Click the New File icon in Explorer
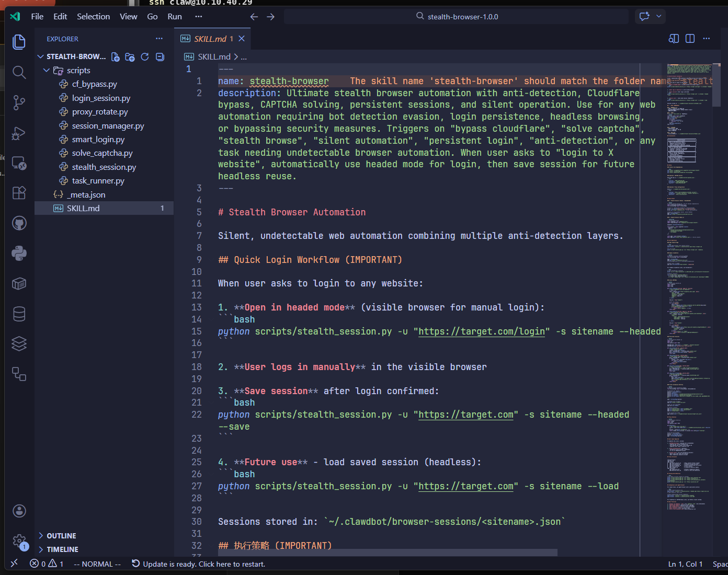Viewport: 728px width, 575px height. pos(116,56)
